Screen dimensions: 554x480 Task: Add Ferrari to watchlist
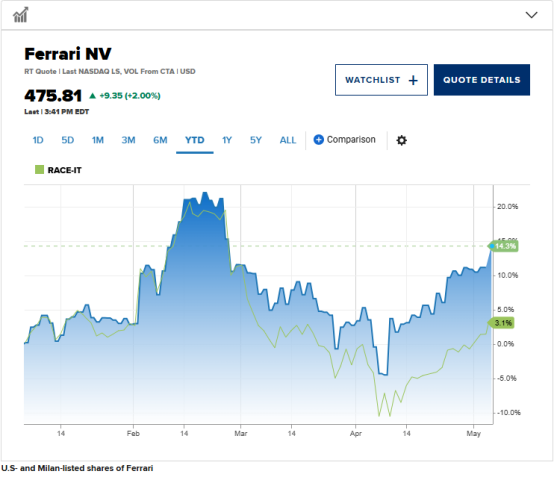point(381,80)
